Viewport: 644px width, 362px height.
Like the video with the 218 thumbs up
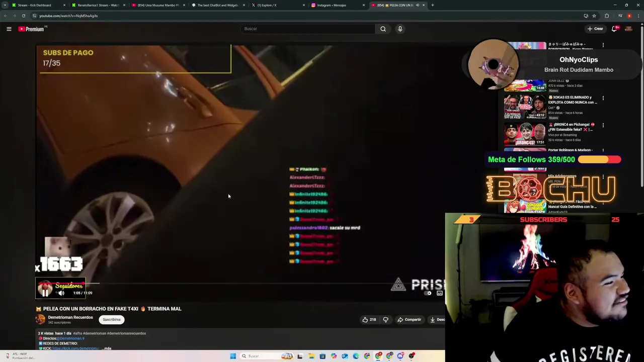369,319
